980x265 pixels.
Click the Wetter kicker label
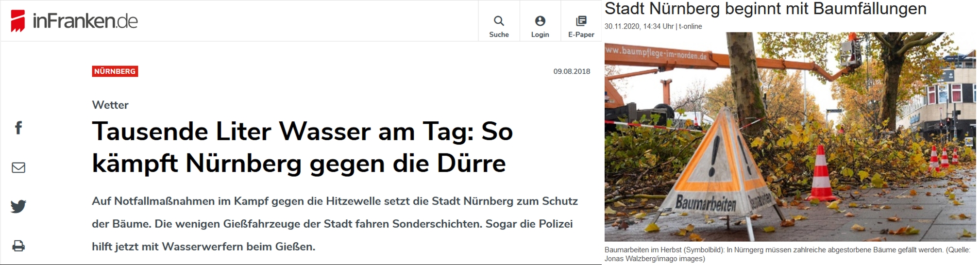[110, 105]
